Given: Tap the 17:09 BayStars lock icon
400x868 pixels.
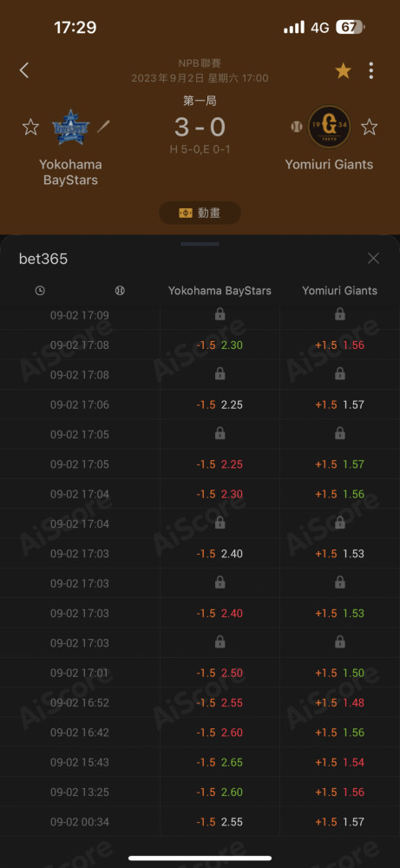Looking at the screenshot, I should pos(220,314).
